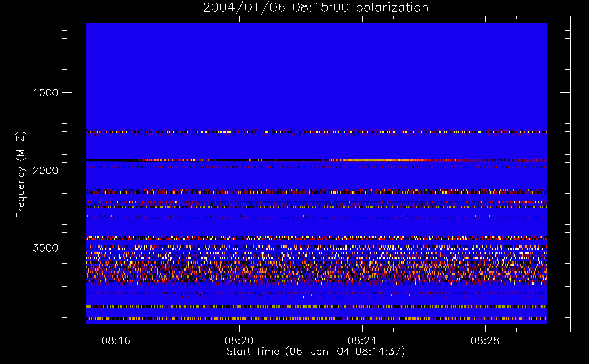Click the 08:20 time tick label
The height and width of the screenshot is (364, 589).
[x=239, y=341]
